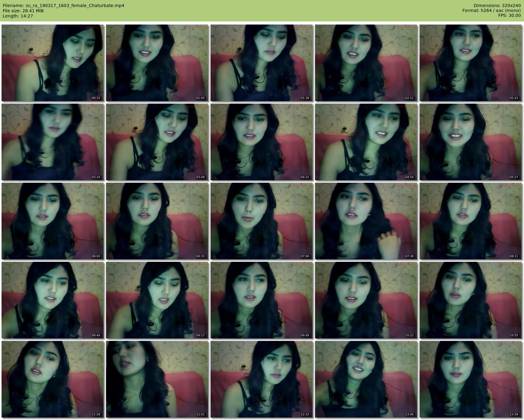Pick the frame marked 07:38
This screenshot has height=420, width=524.
coord(366,221)
